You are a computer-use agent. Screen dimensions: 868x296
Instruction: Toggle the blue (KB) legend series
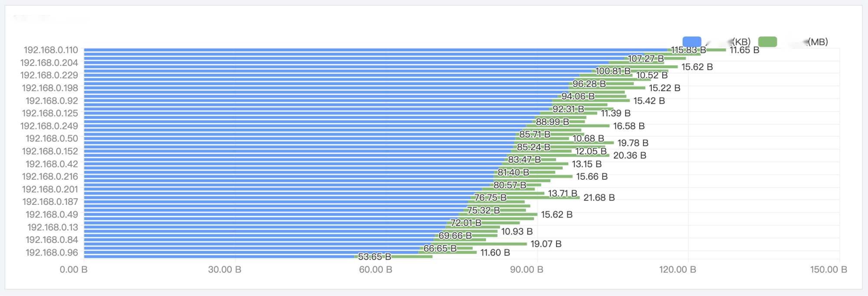pos(717,42)
